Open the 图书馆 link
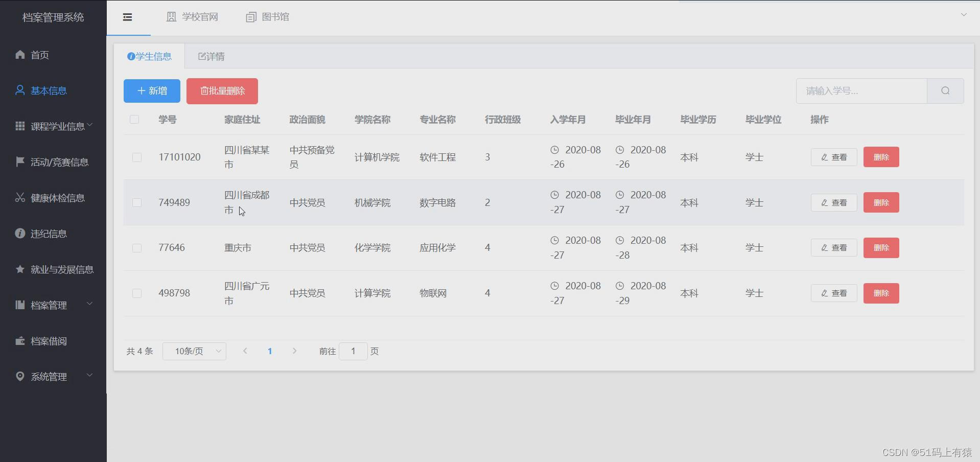Screen dimensions: 980x462 268,17
